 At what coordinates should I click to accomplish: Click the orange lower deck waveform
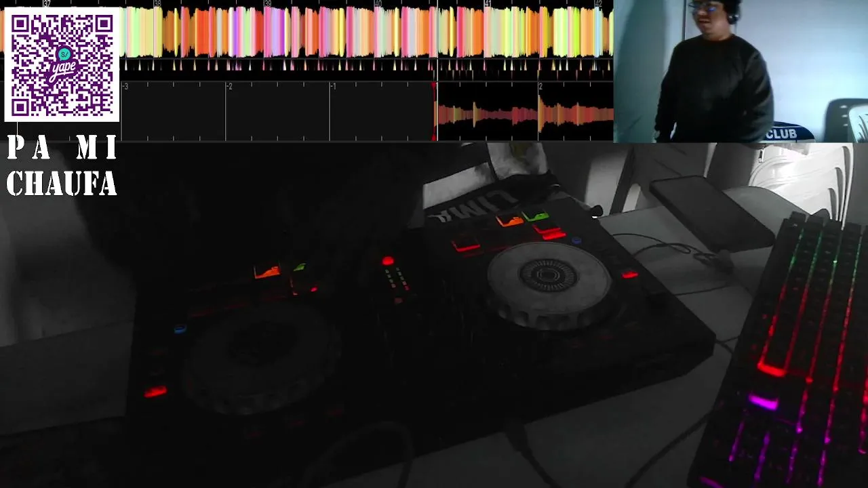525,115
